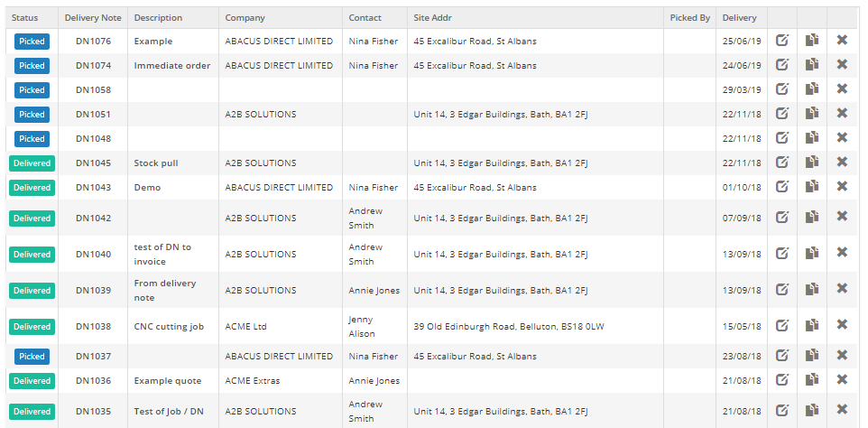Image resolution: width=868 pixels, height=428 pixels.
Task: Open the edit icon for DN1040
Action: point(782,254)
